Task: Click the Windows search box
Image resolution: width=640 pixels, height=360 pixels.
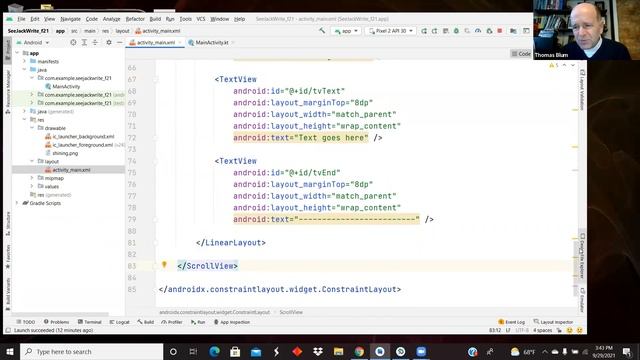Action: 92,351
